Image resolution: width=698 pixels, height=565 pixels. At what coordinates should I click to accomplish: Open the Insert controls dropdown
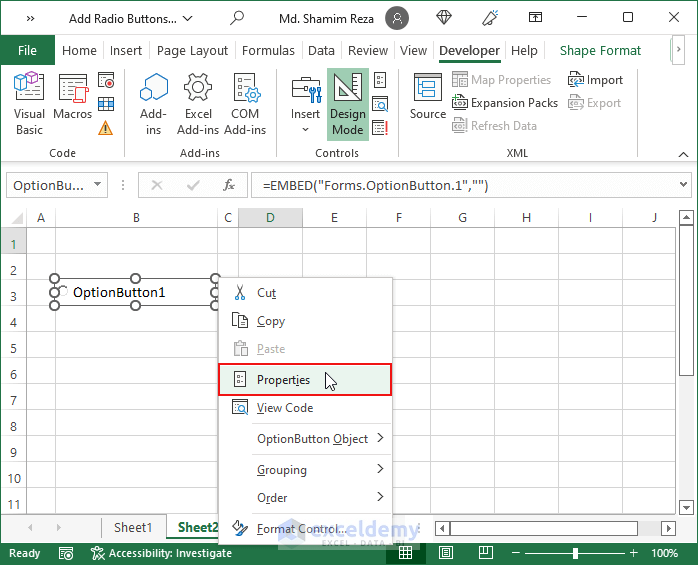(305, 104)
